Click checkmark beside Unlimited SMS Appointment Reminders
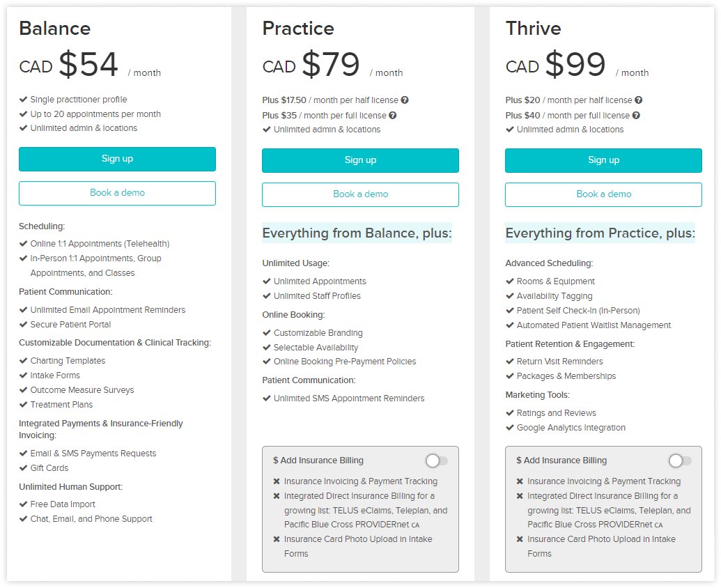Viewport: 721px width, 588px height. 267,399
